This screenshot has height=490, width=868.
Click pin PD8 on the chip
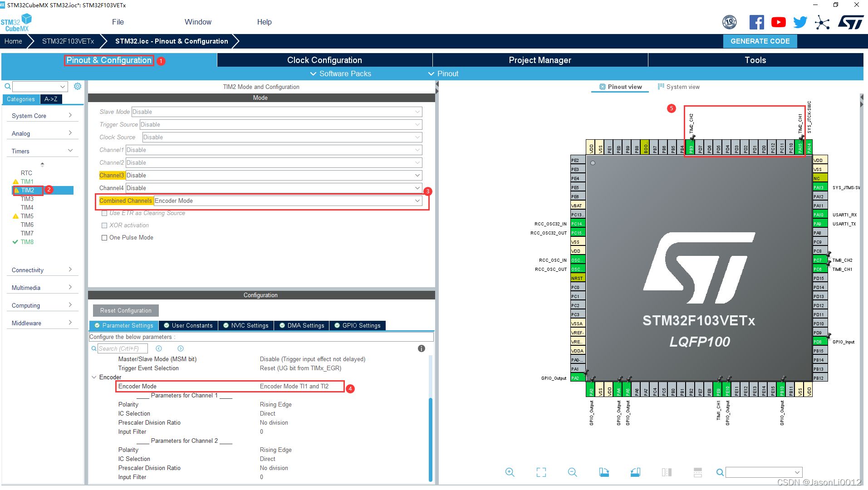coord(820,342)
